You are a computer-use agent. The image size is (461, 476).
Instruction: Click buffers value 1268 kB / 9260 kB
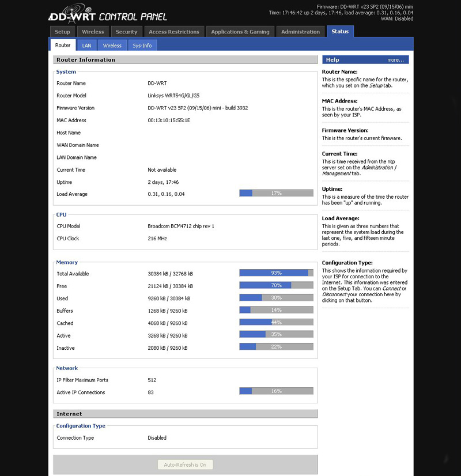click(168, 311)
